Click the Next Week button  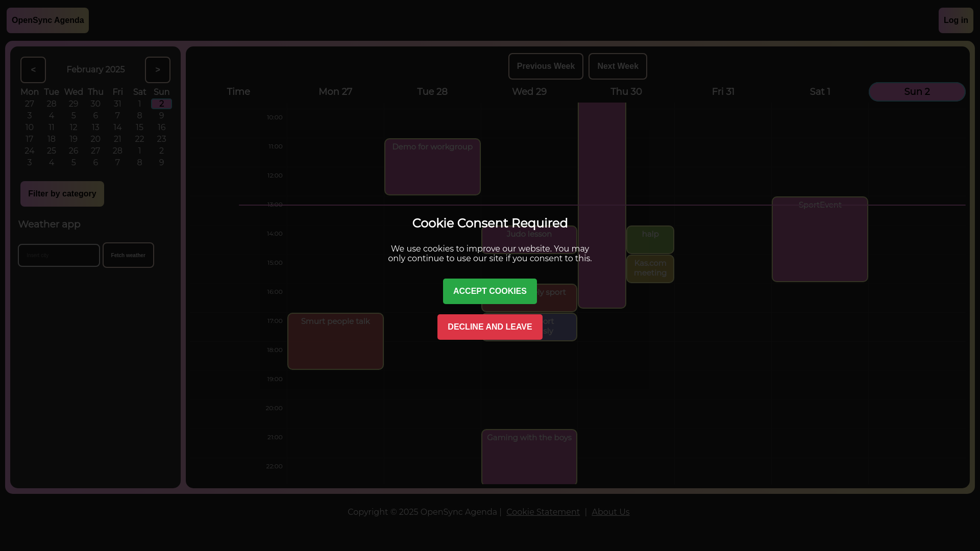click(617, 66)
